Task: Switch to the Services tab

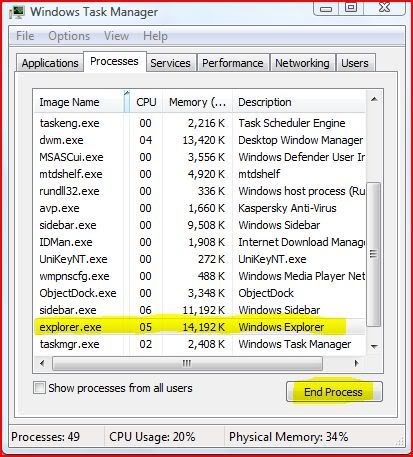Action: tap(170, 63)
